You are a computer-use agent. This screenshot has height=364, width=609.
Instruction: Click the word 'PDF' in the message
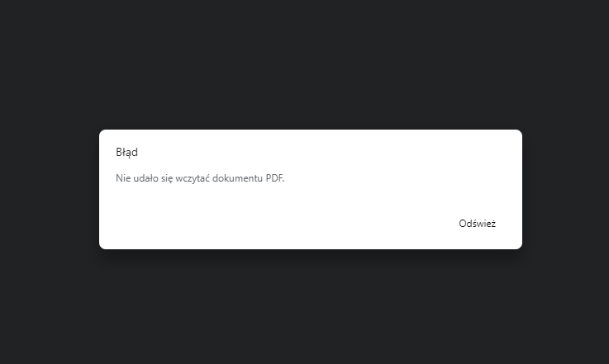pyautogui.click(x=274, y=178)
